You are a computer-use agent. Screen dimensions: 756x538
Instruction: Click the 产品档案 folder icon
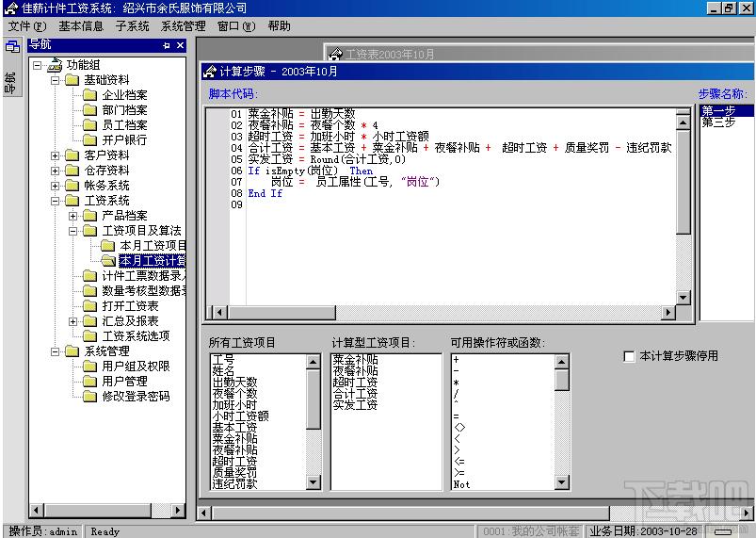pos(89,216)
